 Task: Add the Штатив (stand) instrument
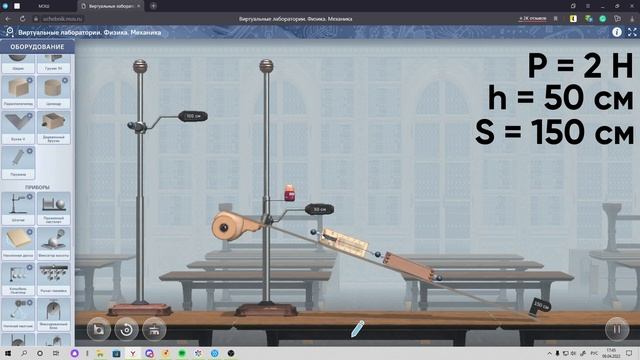coord(18,208)
